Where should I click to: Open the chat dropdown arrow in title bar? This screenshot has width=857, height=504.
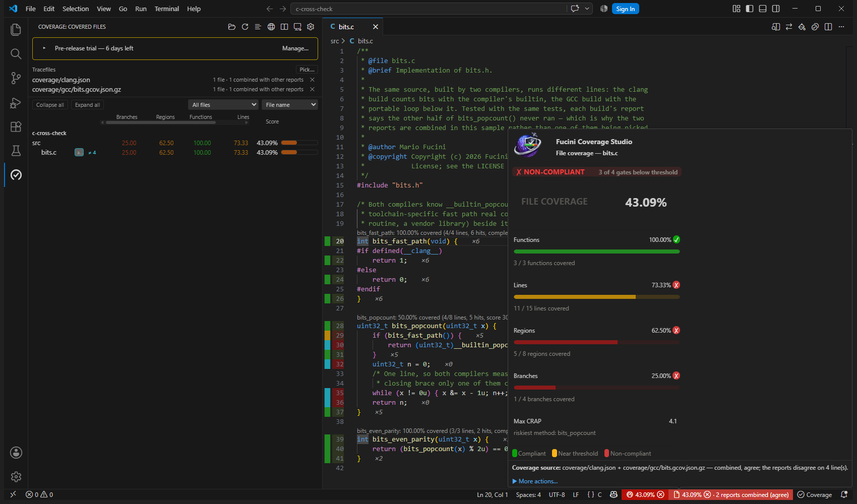click(x=587, y=9)
